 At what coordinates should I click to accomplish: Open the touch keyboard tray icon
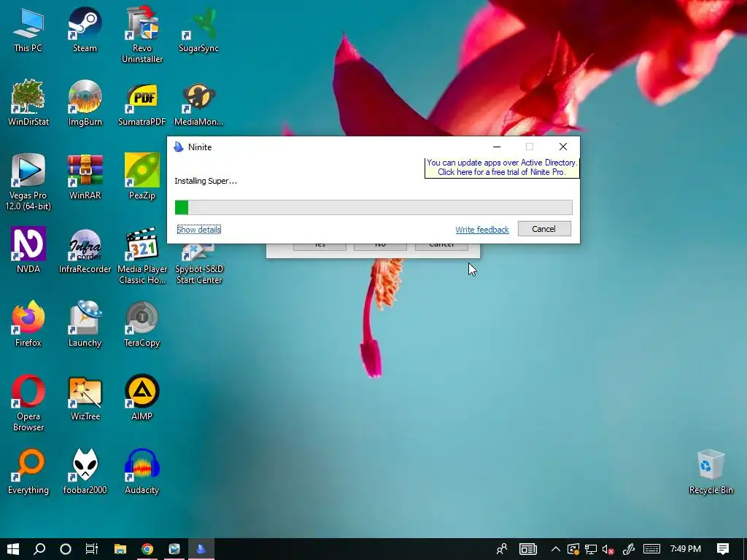(651, 549)
